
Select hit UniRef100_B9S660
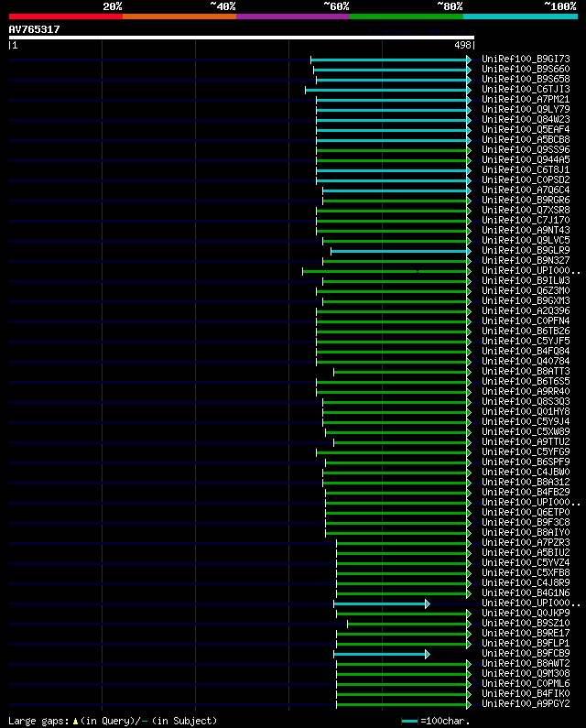pyautogui.click(x=526, y=70)
